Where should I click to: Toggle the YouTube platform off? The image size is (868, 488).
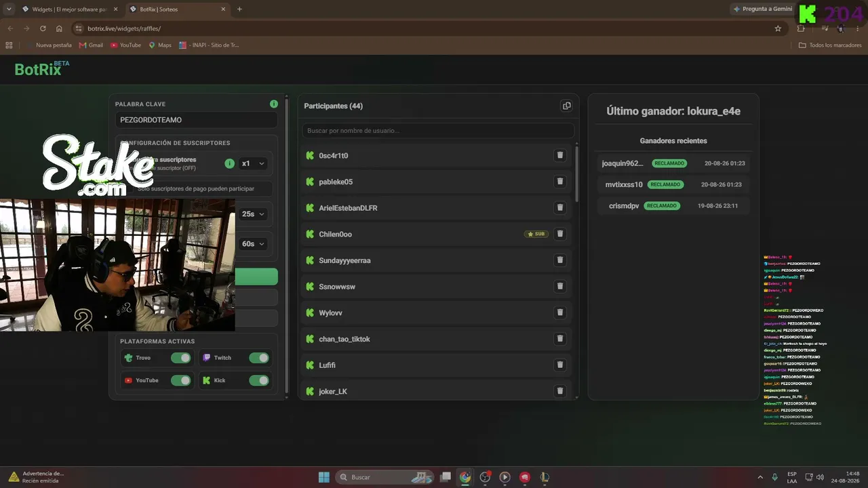coord(180,380)
